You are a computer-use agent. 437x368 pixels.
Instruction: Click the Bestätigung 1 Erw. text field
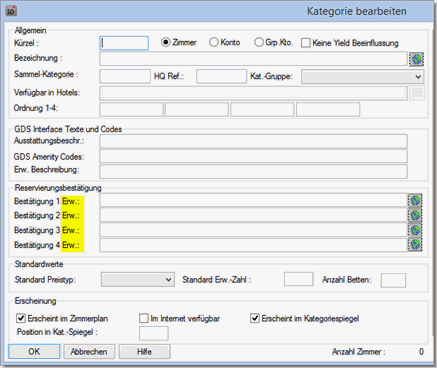pyautogui.click(x=253, y=201)
